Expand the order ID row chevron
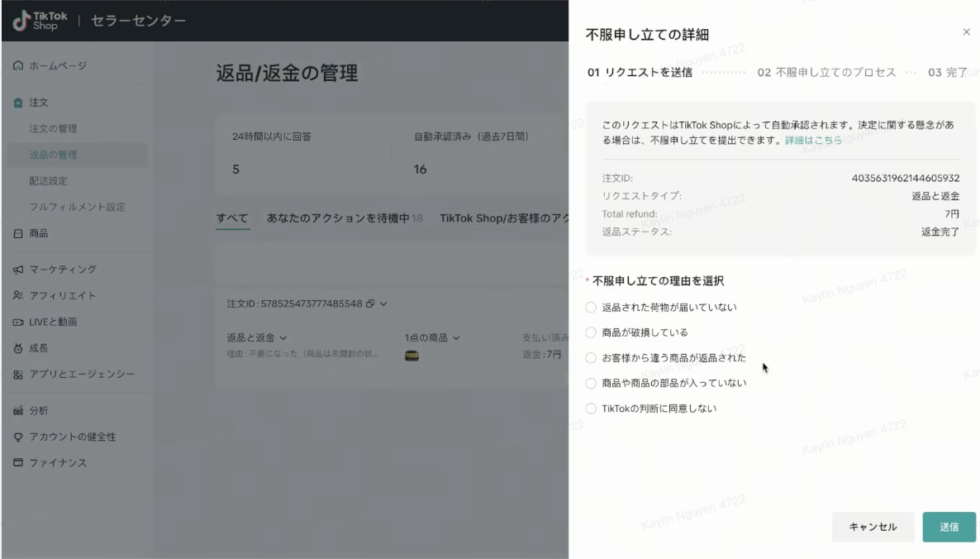The image size is (980, 559). (383, 303)
